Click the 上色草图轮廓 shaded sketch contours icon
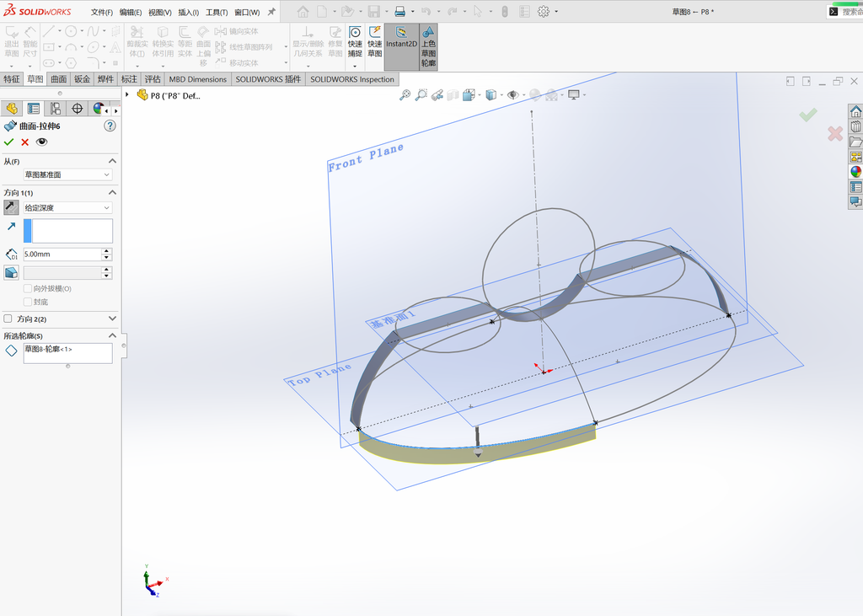Screen dimensions: 863x616 point(428,47)
